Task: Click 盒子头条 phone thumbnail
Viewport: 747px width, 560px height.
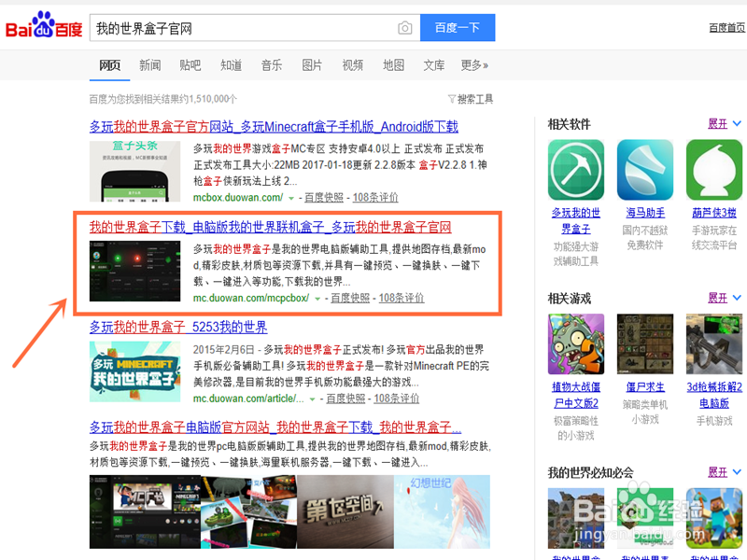Action: (134, 172)
